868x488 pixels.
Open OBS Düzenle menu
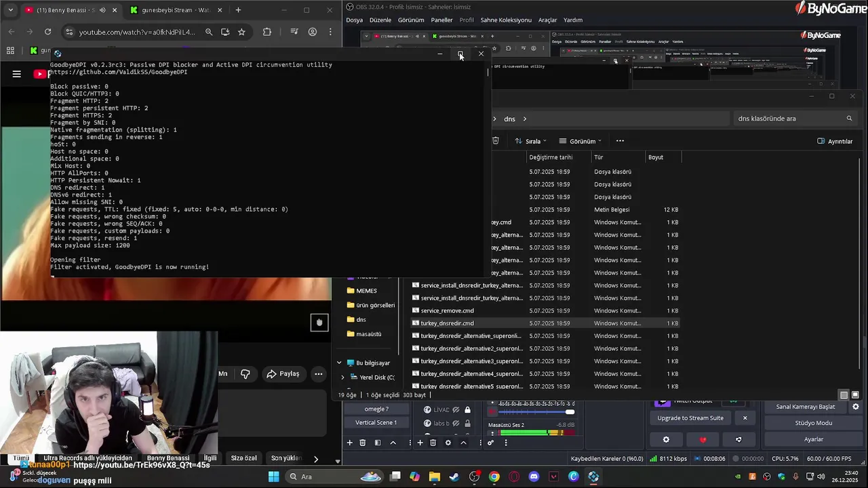click(x=380, y=20)
